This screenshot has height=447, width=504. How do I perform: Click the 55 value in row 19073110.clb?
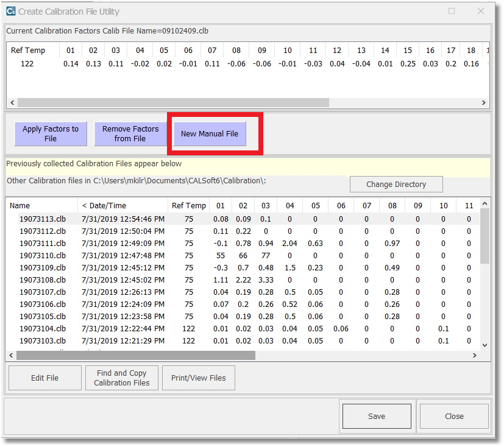221,256
